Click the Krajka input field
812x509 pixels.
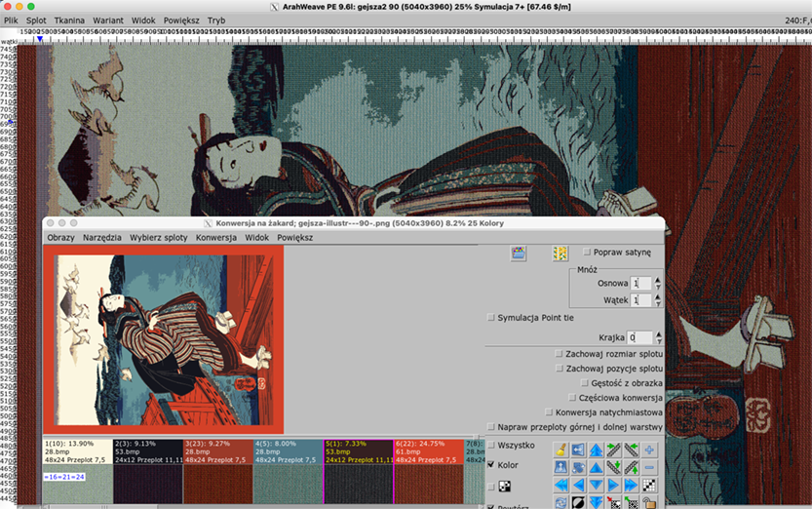[639, 337]
